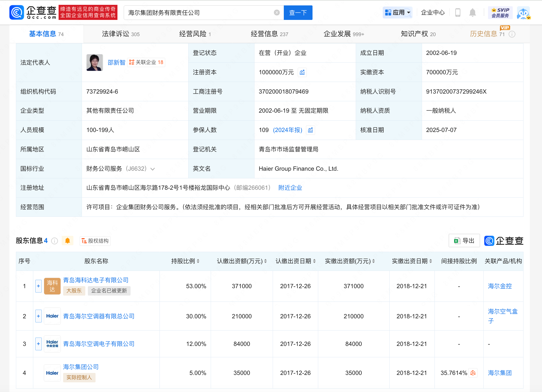Open 海尔空气盒子 related product link

click(x=503, y=316)
